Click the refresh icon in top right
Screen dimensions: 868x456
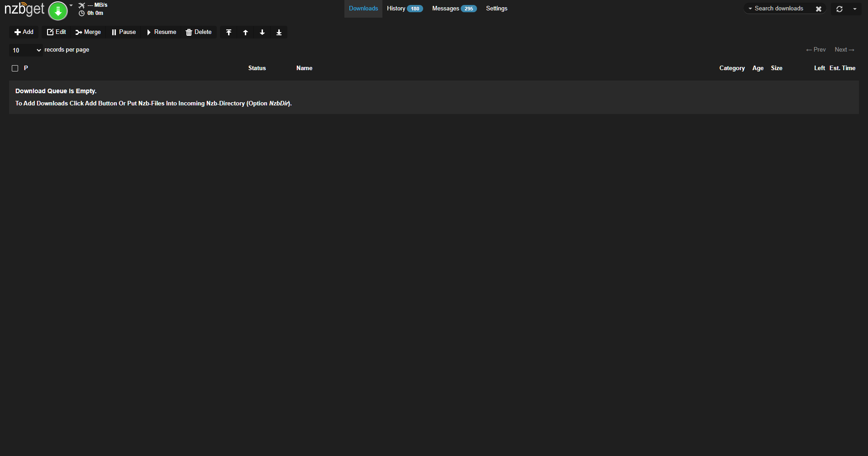(x=839, y=9)
